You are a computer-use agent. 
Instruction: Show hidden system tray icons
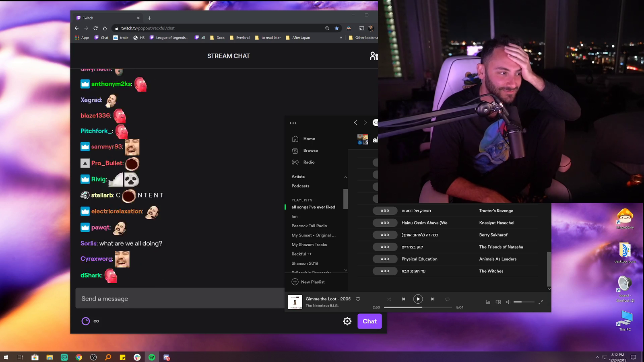coord(597,357)
